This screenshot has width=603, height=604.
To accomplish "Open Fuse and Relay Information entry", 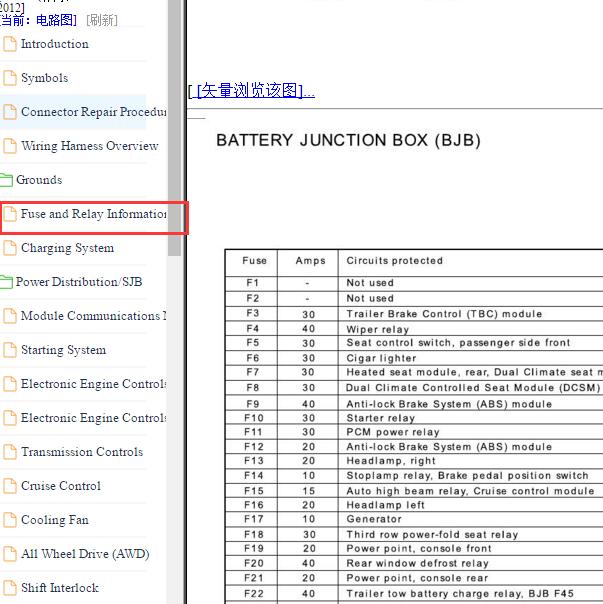I will click(x=94, y=214).
